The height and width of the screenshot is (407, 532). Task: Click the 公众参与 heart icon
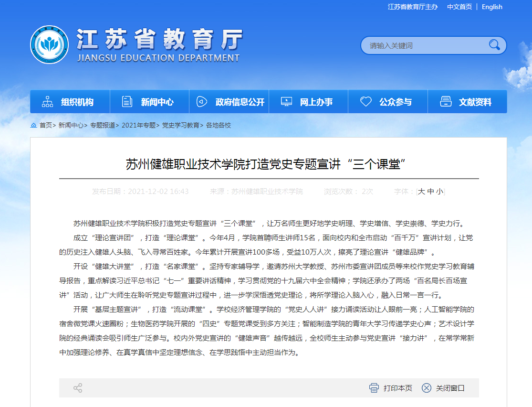click(x=366, y=102)
